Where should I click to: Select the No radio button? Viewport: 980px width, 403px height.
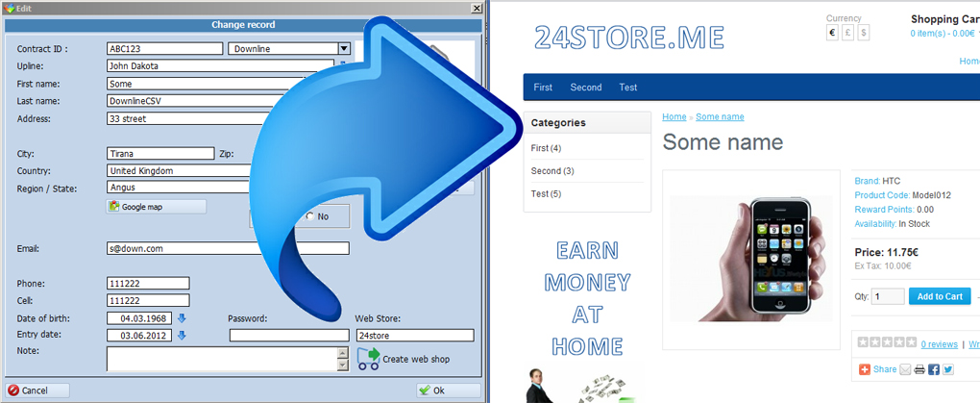[x=309, y=216]
